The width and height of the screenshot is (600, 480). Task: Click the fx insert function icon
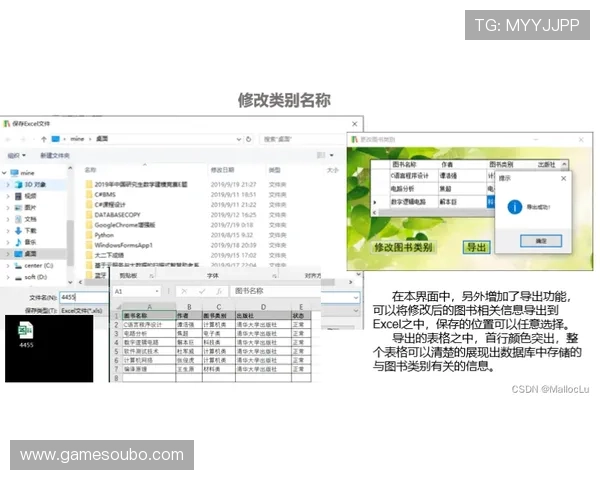pos(219,291)
